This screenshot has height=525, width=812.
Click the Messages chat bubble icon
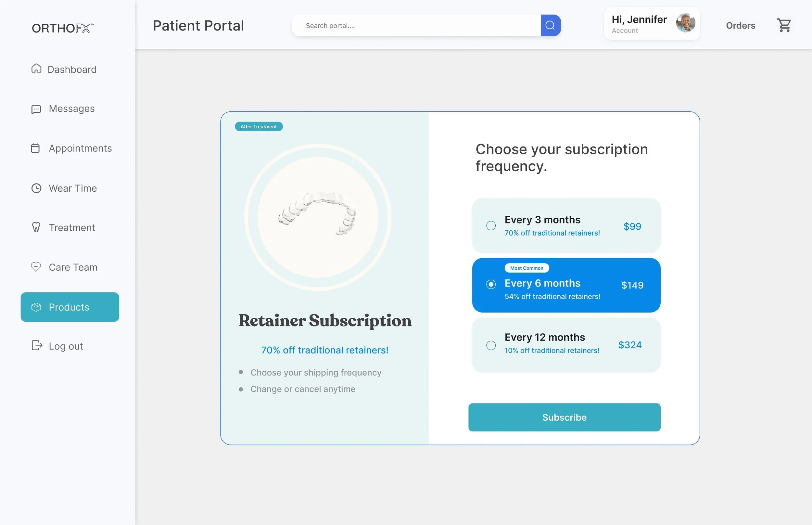pyautogui.click(x=36, y=109)
